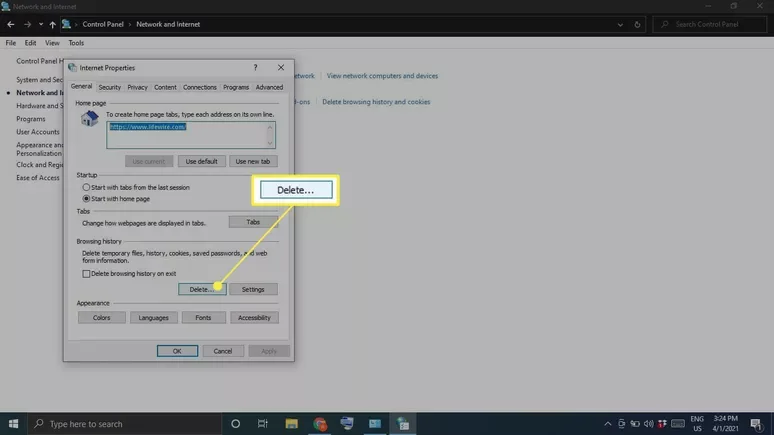The height and width of the screenshot is (435, 774).
Task: Open Cortana circle icon on taskbar
Action: click(x=235, y=424)
